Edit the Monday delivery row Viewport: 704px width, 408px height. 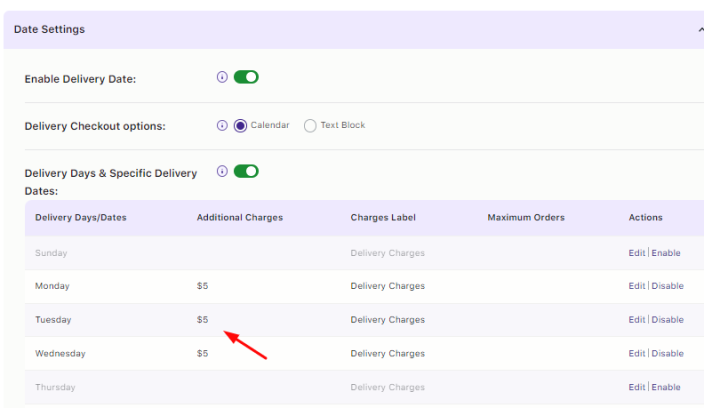coord(637,286)
